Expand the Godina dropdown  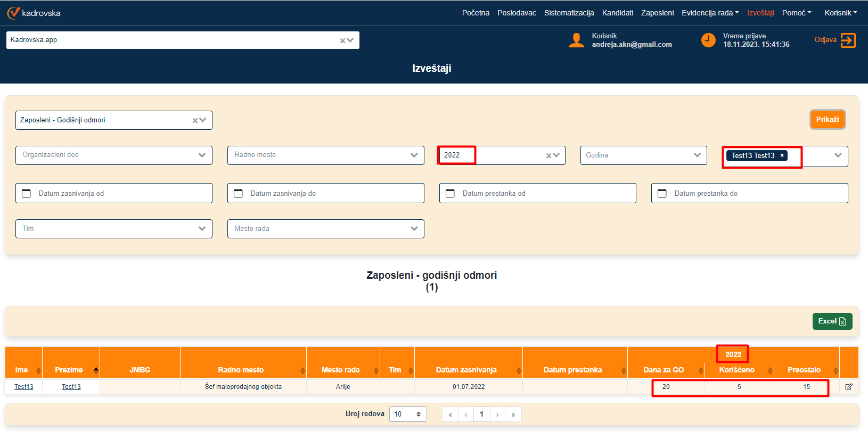697,155
